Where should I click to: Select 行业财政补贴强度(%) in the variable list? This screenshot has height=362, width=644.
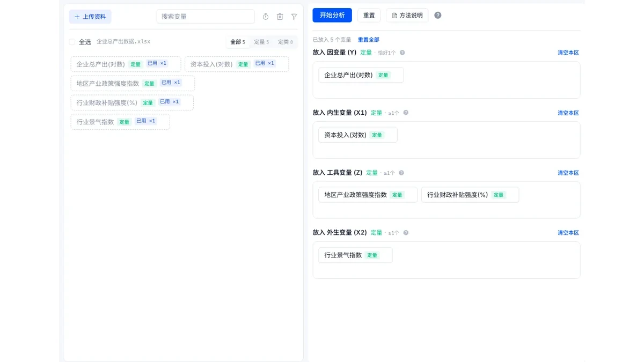tap(132, 102)
